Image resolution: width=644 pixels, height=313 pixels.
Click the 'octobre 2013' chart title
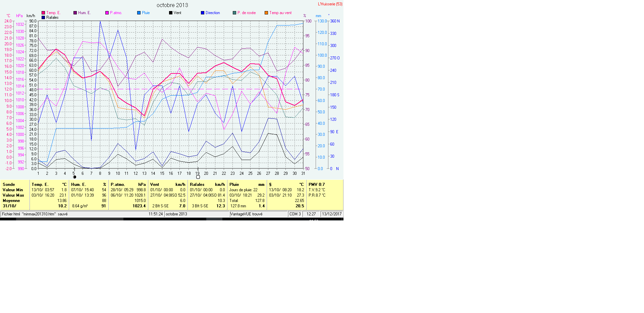tap(172, 5)
